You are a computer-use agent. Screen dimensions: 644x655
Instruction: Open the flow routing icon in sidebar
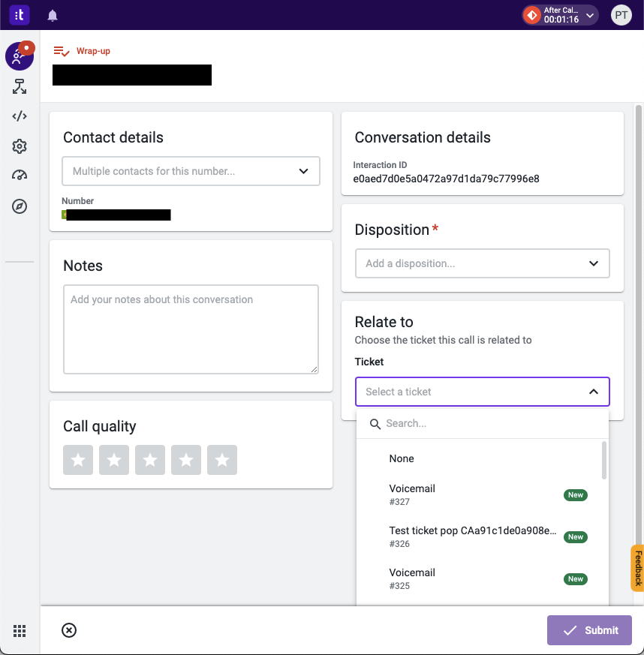[x=20, y=86]
